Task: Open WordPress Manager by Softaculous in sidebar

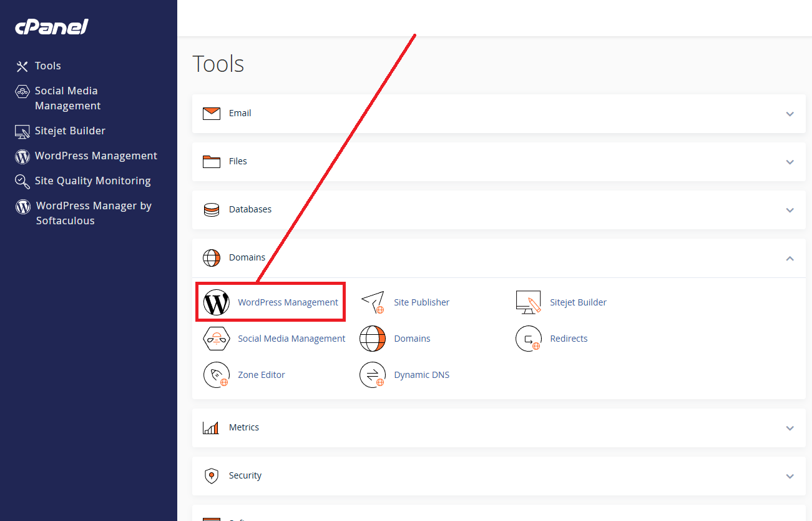Action: pos(94,214)
